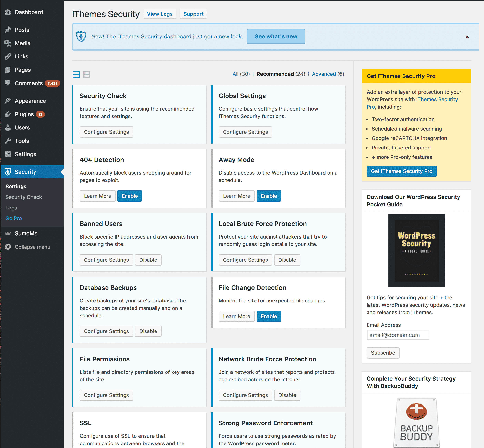Viewport: 484px width, 448px height.
Task: Click the Plugins menu icon
Action: click(x=8, y=114)
